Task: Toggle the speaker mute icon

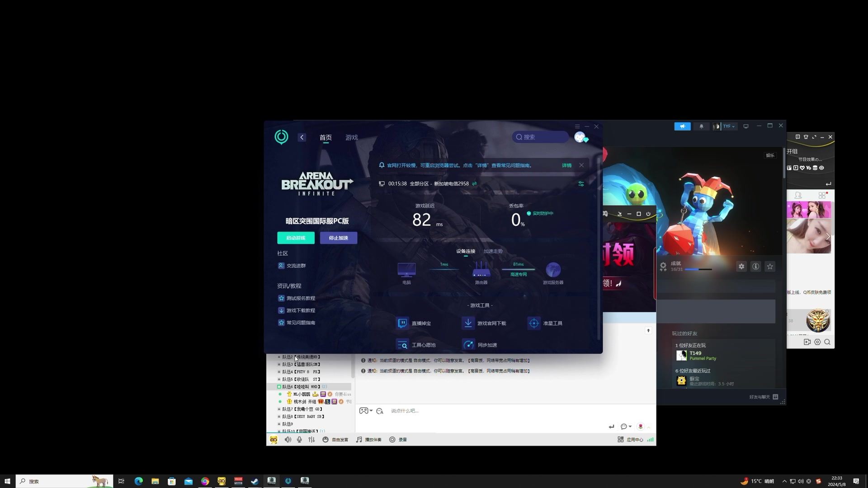Action: 288,440
